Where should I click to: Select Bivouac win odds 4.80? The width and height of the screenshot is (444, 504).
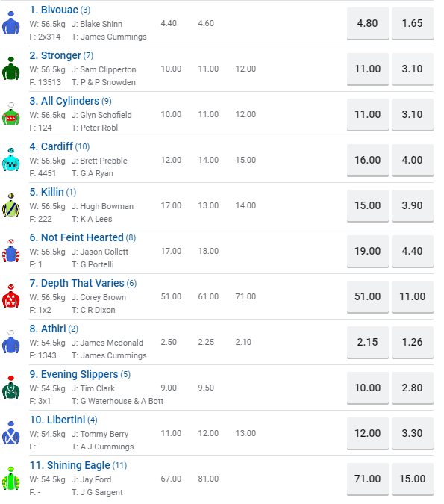(x=368, y=23)
